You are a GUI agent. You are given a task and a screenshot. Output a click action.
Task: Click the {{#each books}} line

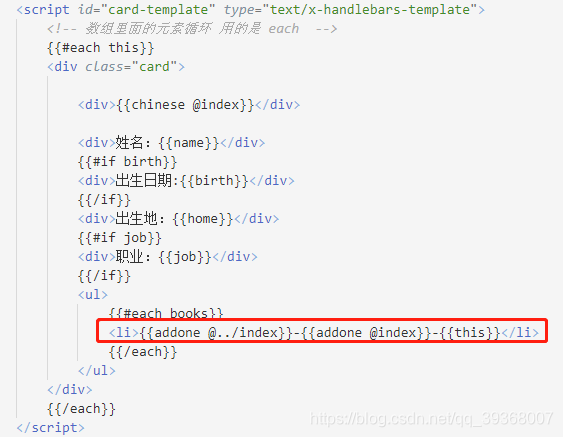coord(166,313)
